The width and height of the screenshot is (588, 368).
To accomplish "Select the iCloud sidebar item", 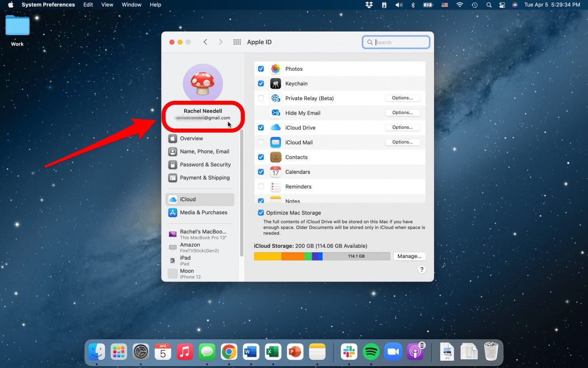I will click(188, 199).
